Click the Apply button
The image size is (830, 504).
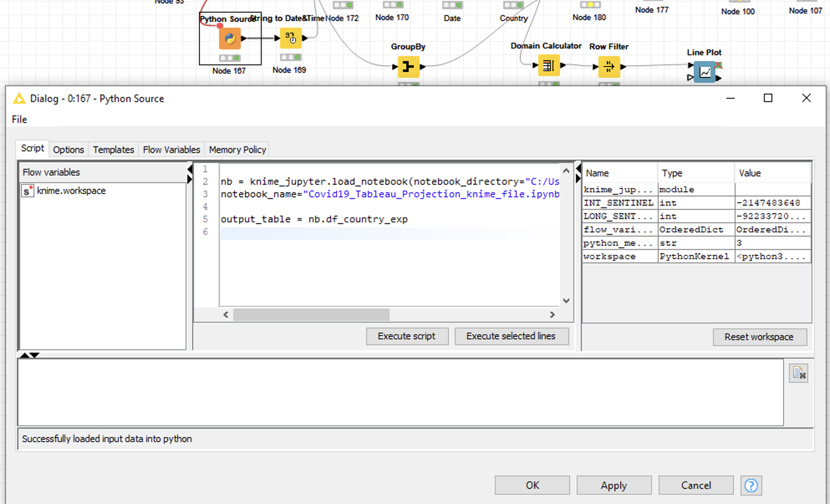pos(614,485)
